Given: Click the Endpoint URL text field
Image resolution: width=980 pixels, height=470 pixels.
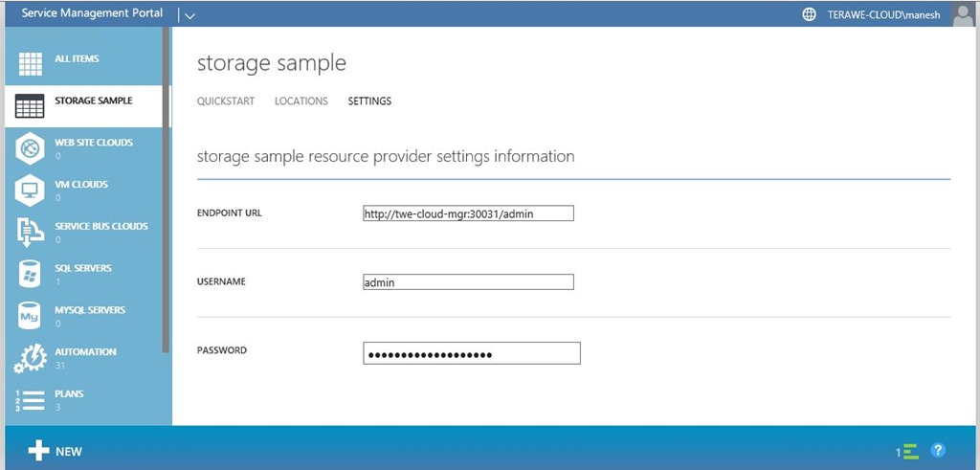Looking at the screenshot, I should click(x=467, y=213).
